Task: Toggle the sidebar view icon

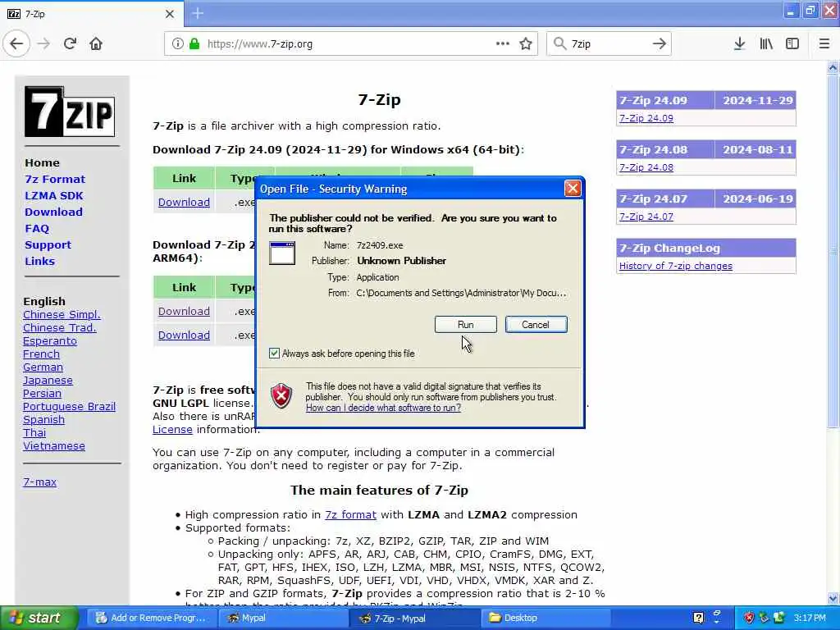Action: (792, 43)
